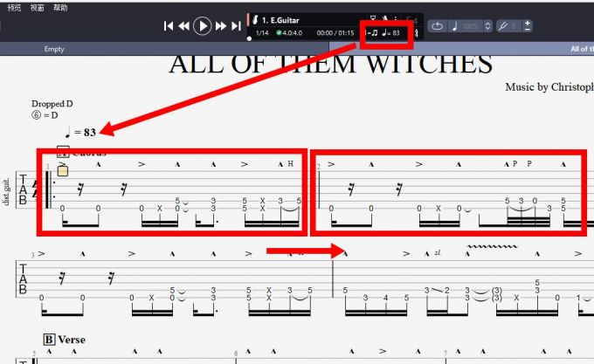Click the tuning fork transpose icon

502,26
